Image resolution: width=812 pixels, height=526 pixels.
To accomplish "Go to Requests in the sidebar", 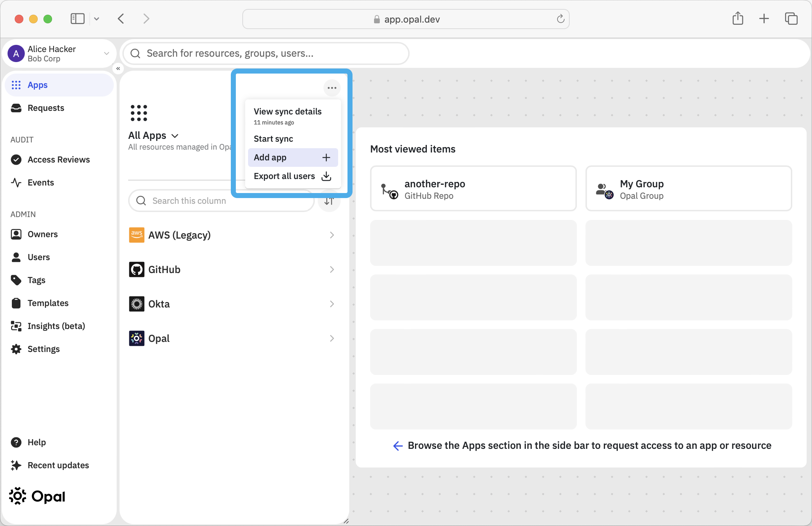I will (59, 108).
